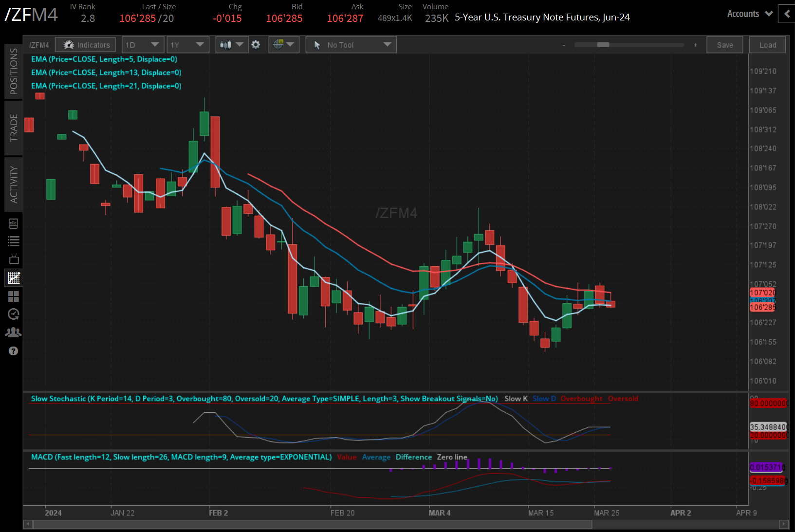Open the candlestick chart style dropdown
The width and height of the screenshot is (795, 532).
click(232, 45)
